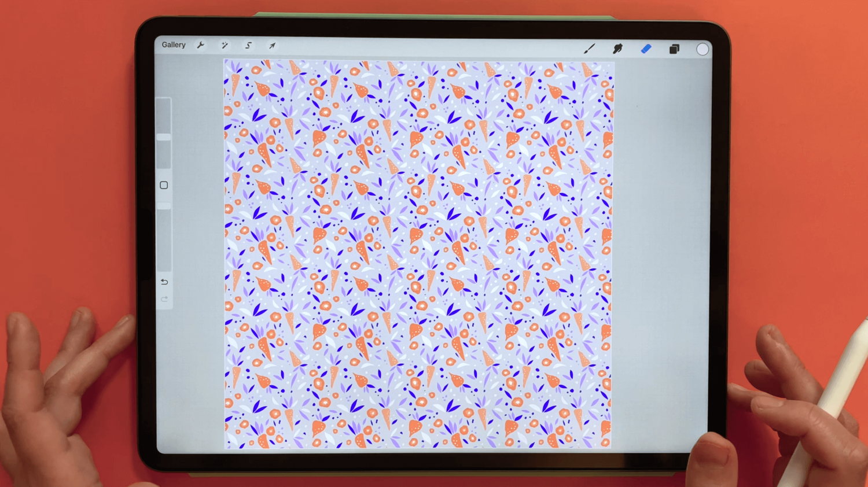Tap Undo in the sidebar
Screen dimensions: 868x487
point(164,282)
